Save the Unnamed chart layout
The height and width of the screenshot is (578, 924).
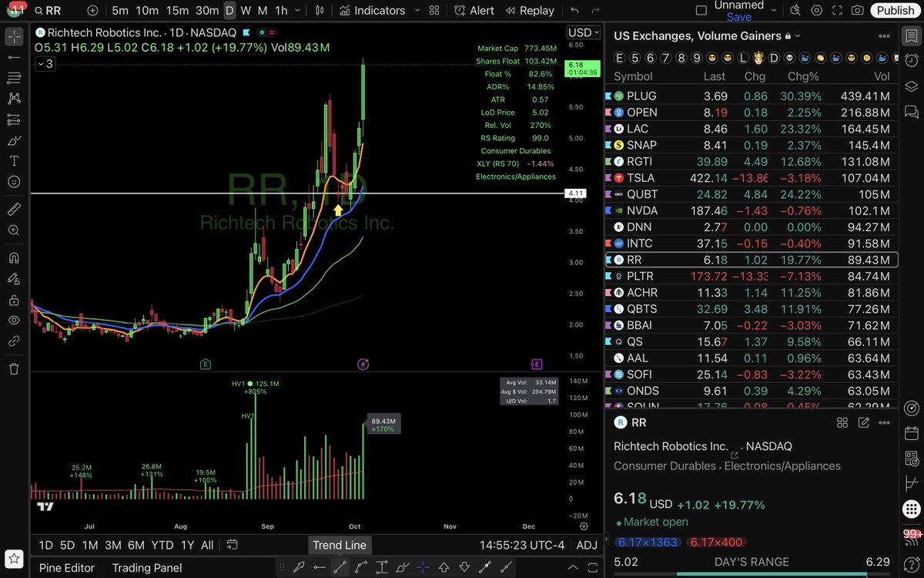(x=738, y=17)
